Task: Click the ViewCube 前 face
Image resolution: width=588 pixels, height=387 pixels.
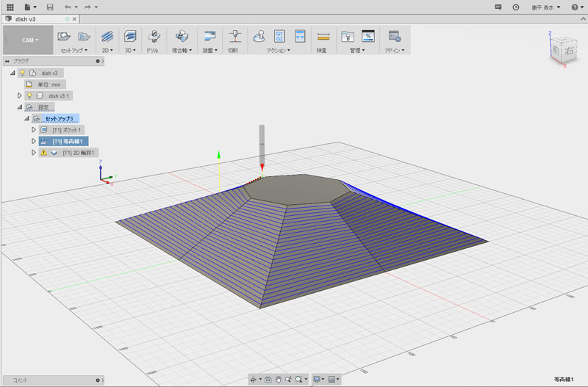Action: coord(556,48)
